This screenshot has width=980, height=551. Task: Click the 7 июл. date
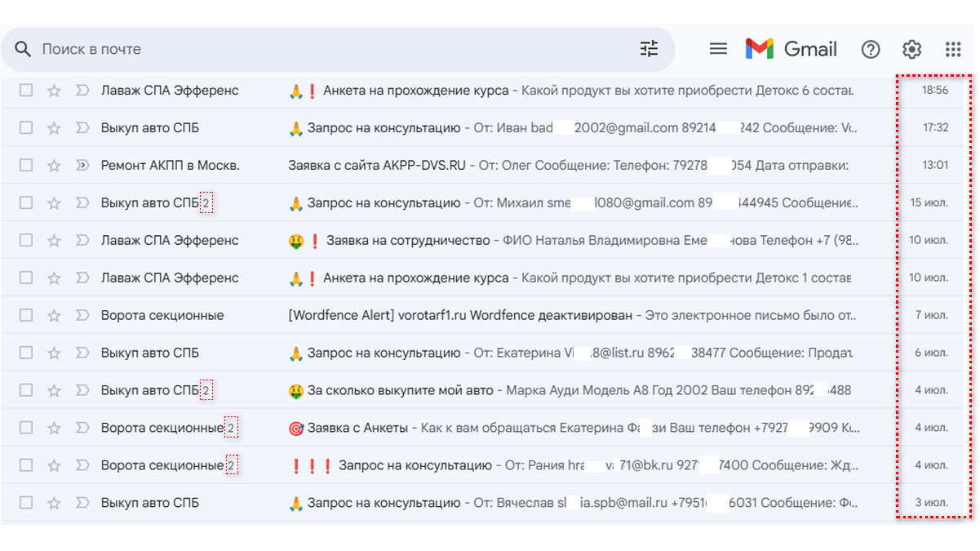932,316
